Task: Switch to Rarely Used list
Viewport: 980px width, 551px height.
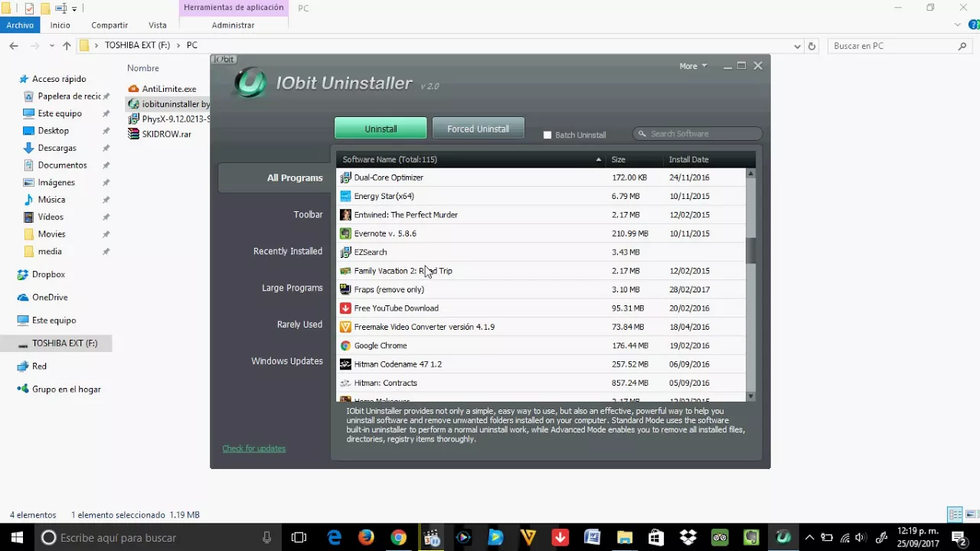Action: [x=299, y=324]
